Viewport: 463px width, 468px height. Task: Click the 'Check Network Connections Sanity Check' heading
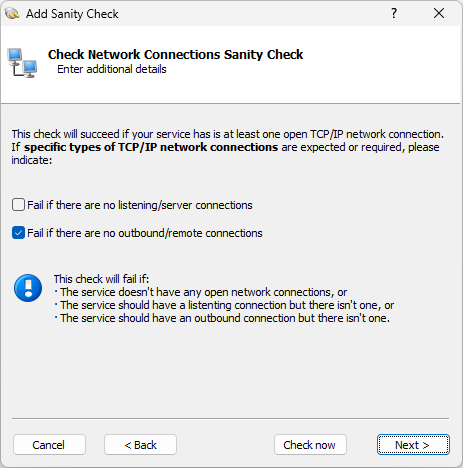point(175,54)
